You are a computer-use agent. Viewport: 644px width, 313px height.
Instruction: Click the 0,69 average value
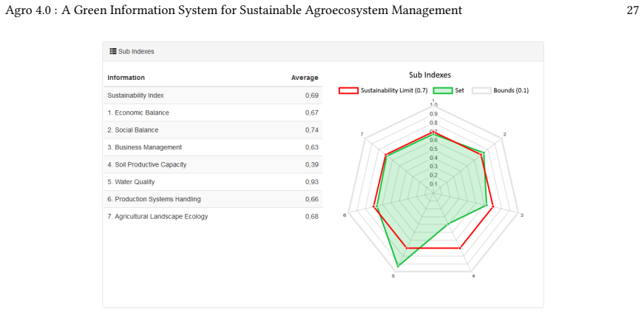point(312,95)
